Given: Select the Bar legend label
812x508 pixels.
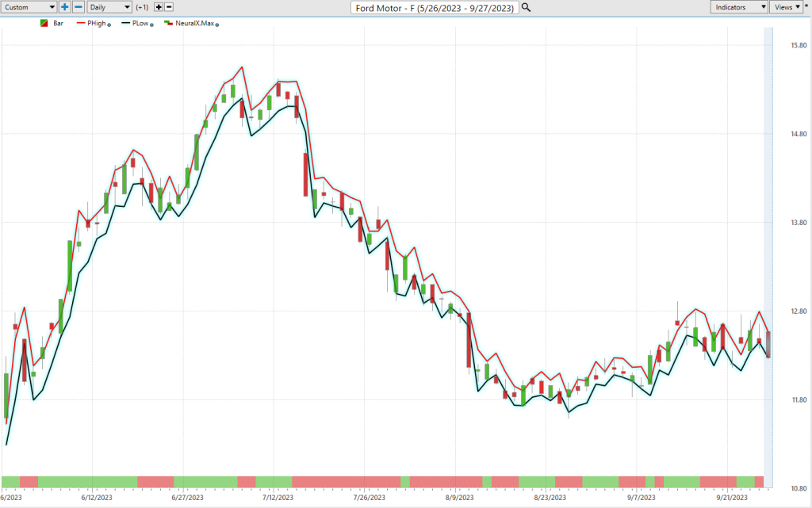Looking at the screenshot, I should point(59,23).
